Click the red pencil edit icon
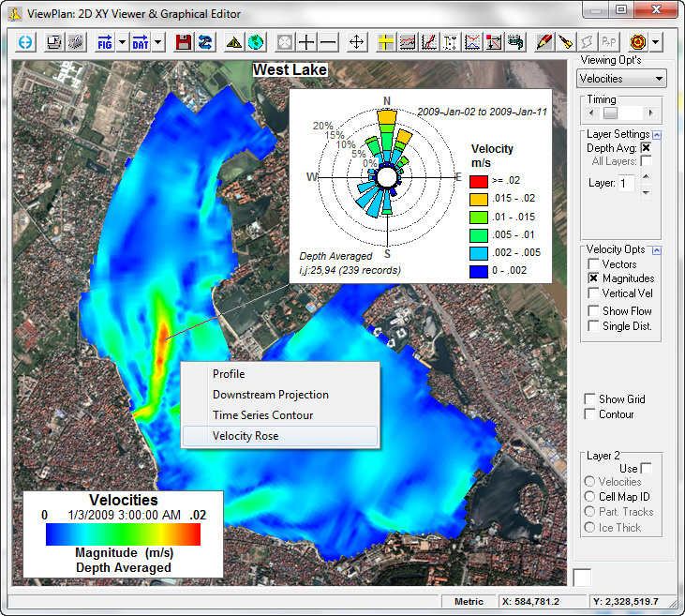Screen dimensions: 685x616 pos(544,42)
